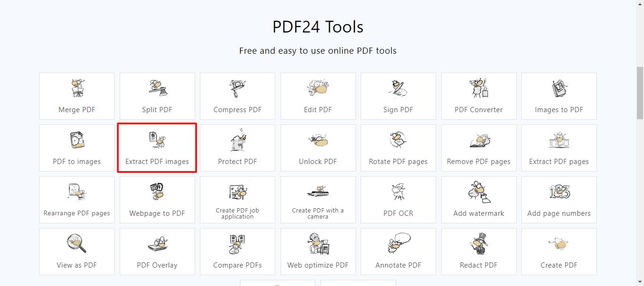644x286 pixels.
Task: Open the Add page numbers tool
Action: click(559, 200)
